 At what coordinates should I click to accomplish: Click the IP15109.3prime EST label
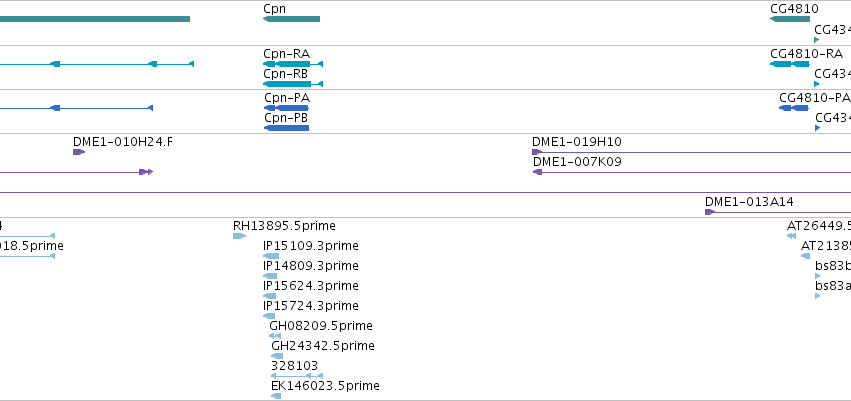(x=310, y=246)
